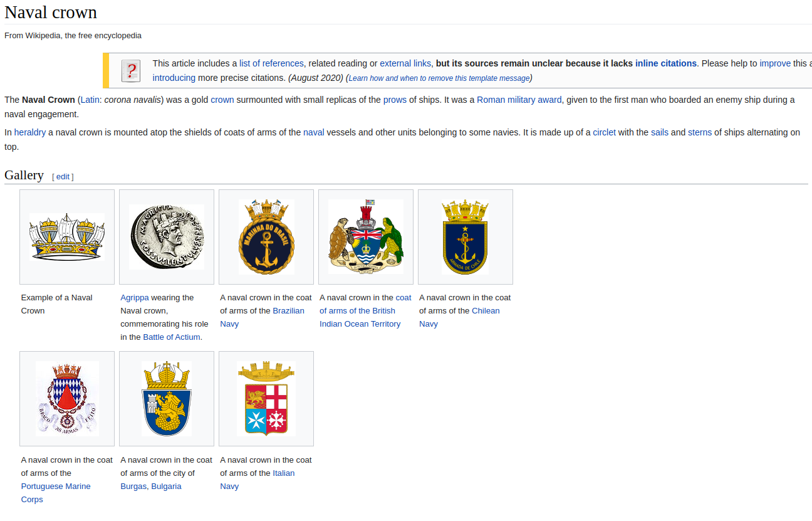Click the 'Latin' language link

90,100
